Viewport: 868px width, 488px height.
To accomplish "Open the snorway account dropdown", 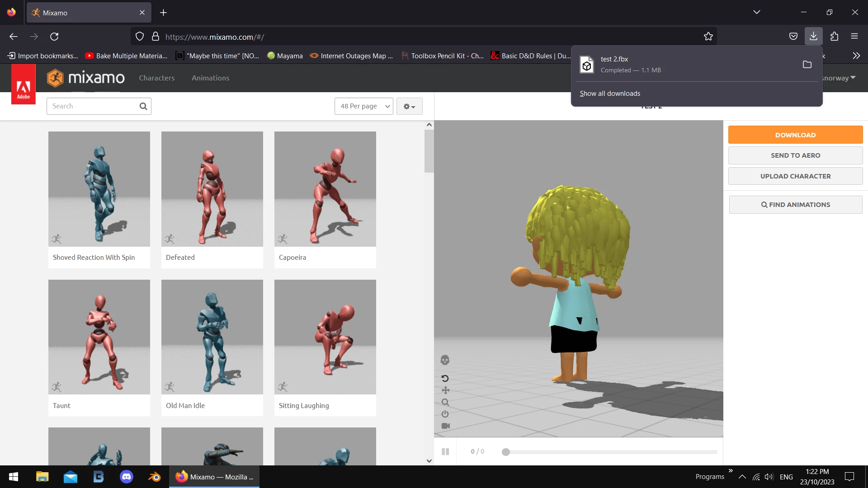I will tap(839, 78).
